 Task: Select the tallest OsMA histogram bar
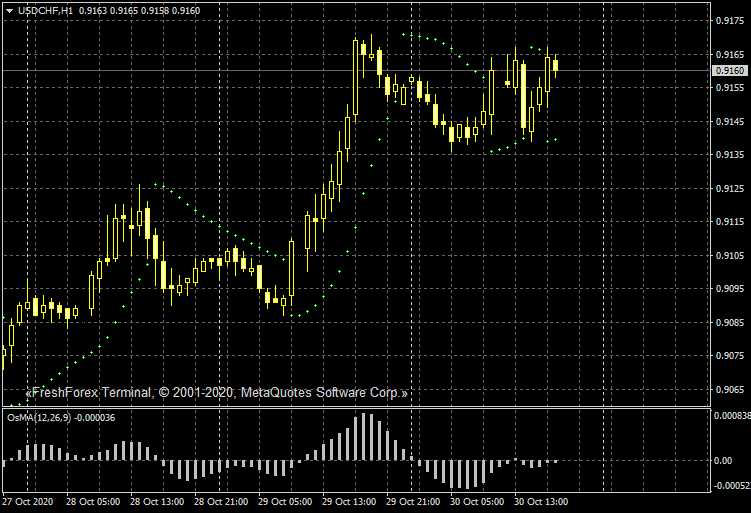(364, 436)
